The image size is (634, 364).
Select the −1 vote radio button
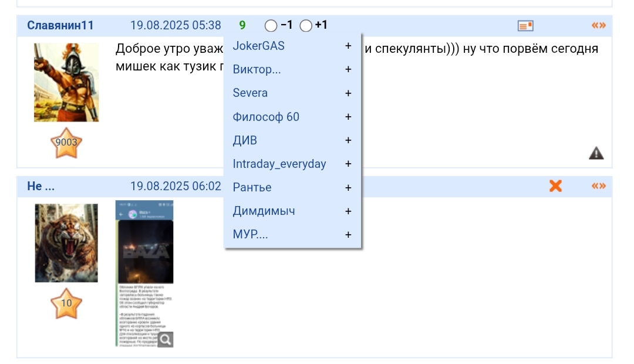pyautogui.click(x=271, y=26)
